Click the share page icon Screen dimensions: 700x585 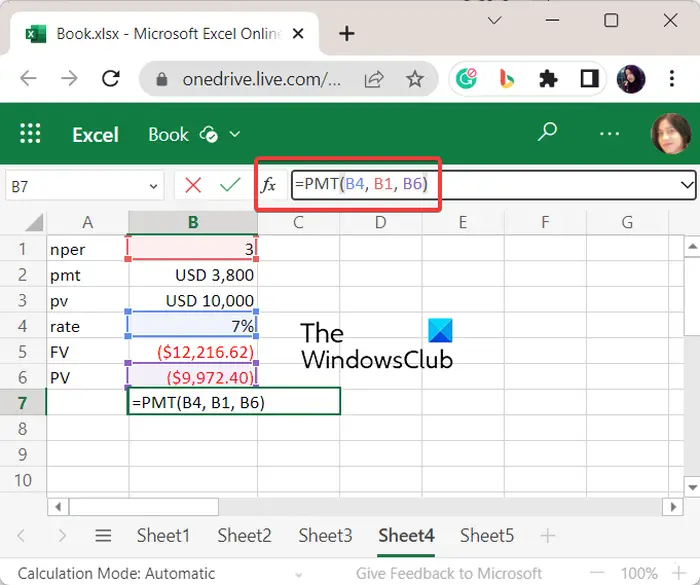click(374, 79)
